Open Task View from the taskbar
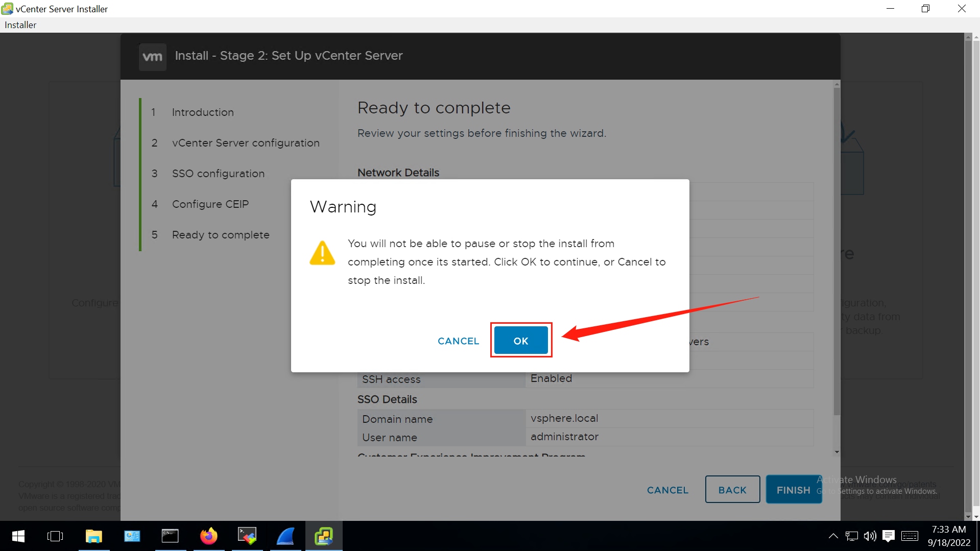This screenshot has width=980, height=551. coord(55,536)
